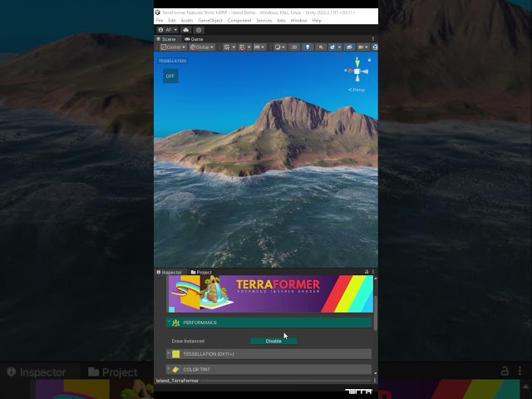Open the Component menu
Viewport: 532px width, 399px height.
(x=239, y=20)
